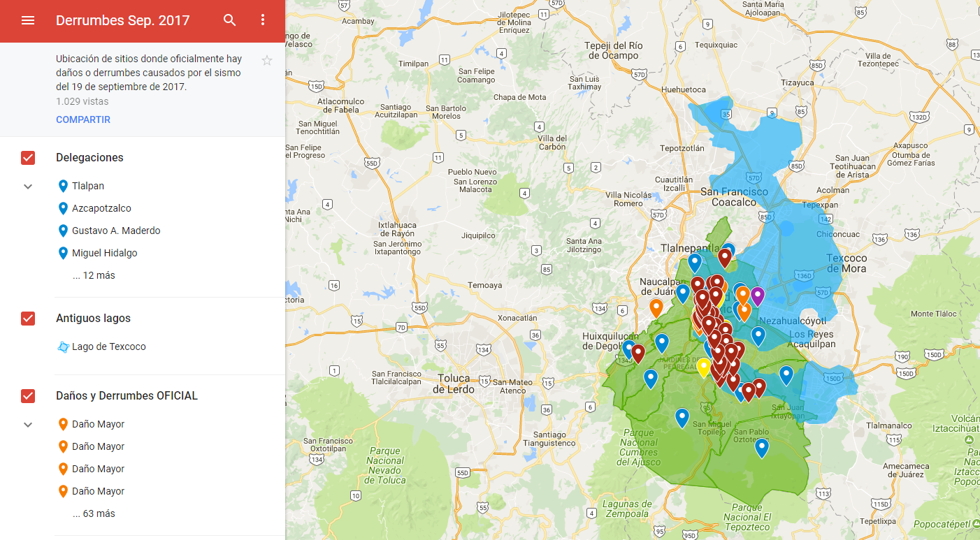Disable the Antiguos lagos layer checkbox
This screenshot has height=540, width=980.
pos(27,318)
